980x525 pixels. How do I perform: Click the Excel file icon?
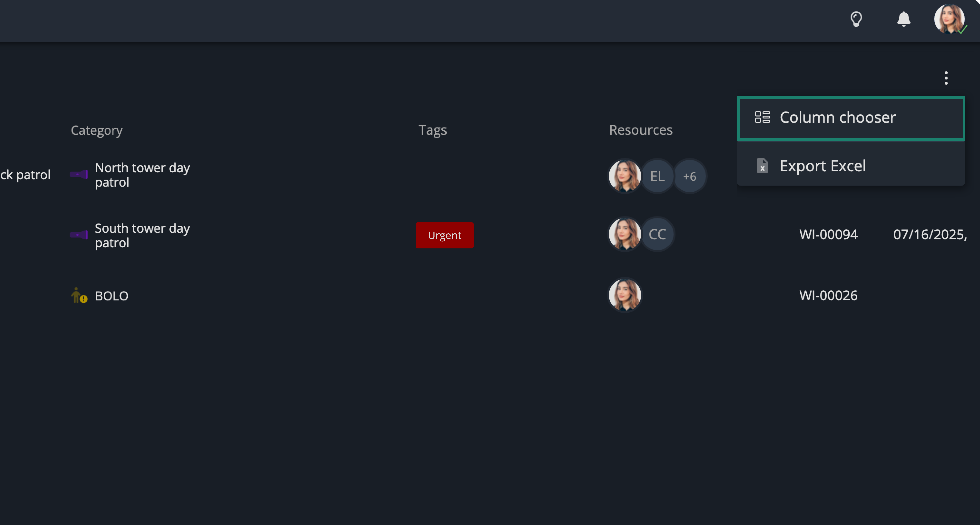[x=762, y=166]
